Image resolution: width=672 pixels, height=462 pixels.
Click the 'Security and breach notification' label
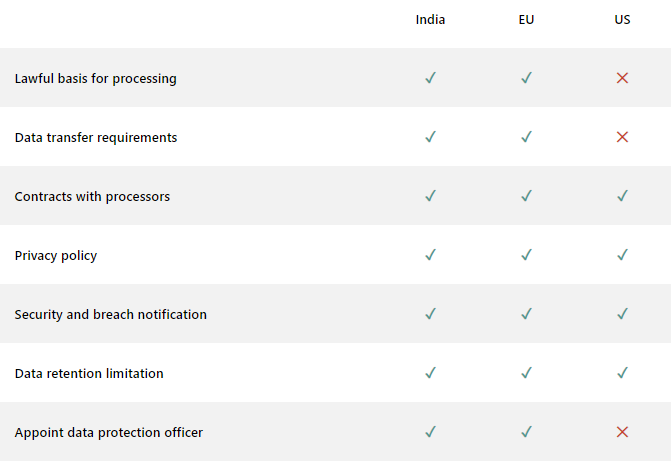tap(110, 314)
